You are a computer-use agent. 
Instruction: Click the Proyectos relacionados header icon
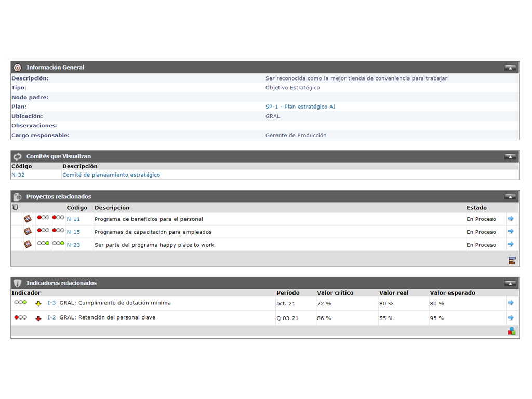(x=17, y=197)
